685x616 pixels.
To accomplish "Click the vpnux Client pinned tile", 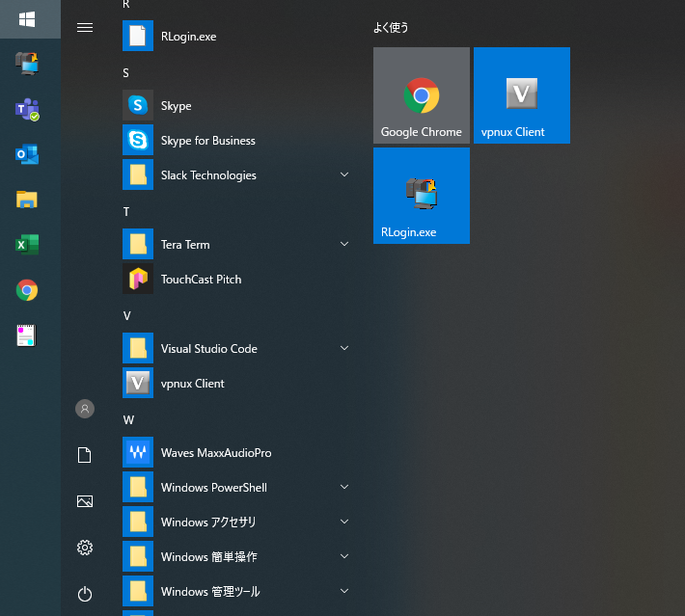I will click(522, 95).
